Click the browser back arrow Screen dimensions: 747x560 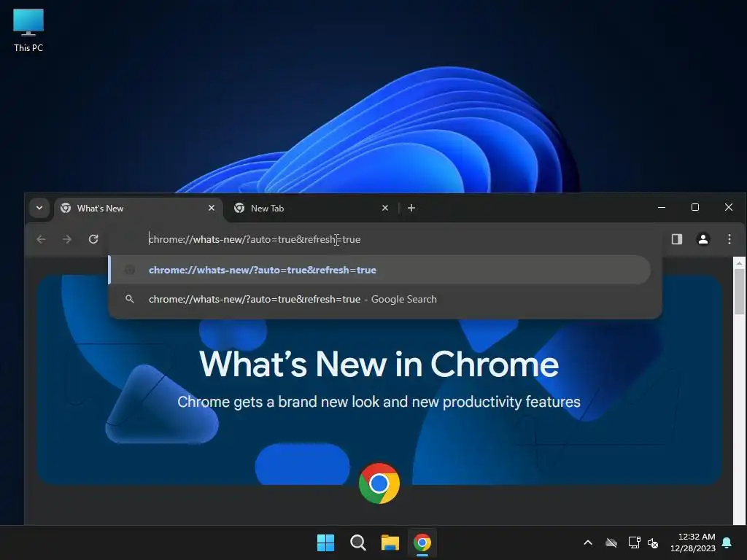[x=41, y=239]
